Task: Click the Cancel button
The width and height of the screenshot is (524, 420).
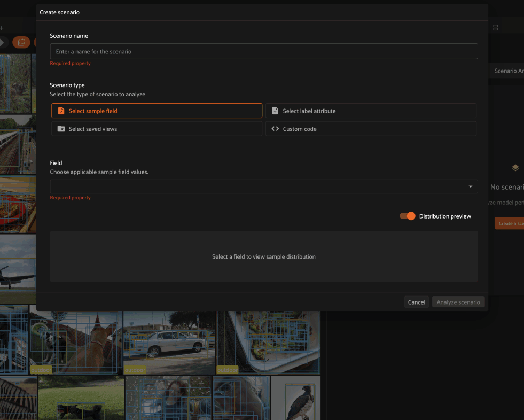Action: pyautogui.click(x=417, y=302)
